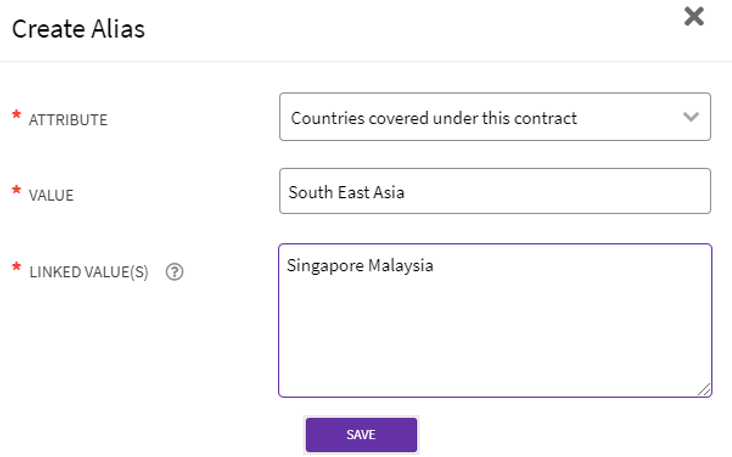Click the word Alias in the dialog header
732x457 pixels.
pos(121,29)
